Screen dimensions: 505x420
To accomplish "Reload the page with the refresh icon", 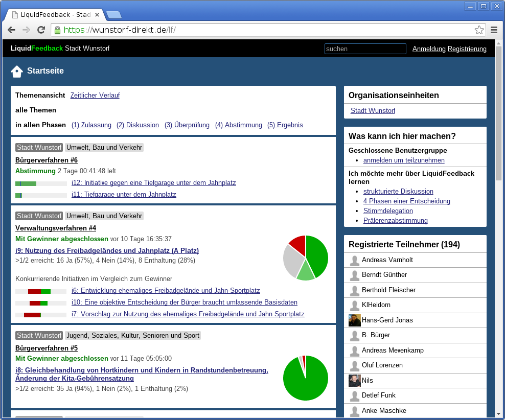I will tap(41, 30).
